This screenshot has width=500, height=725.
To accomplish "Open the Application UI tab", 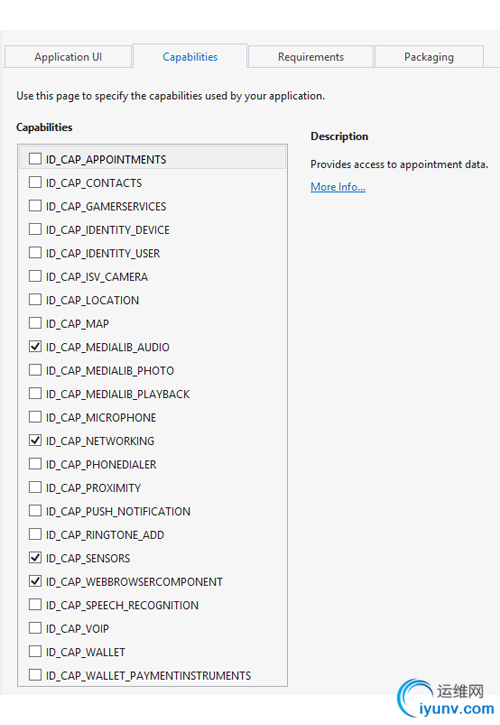I will click(68, 57).
